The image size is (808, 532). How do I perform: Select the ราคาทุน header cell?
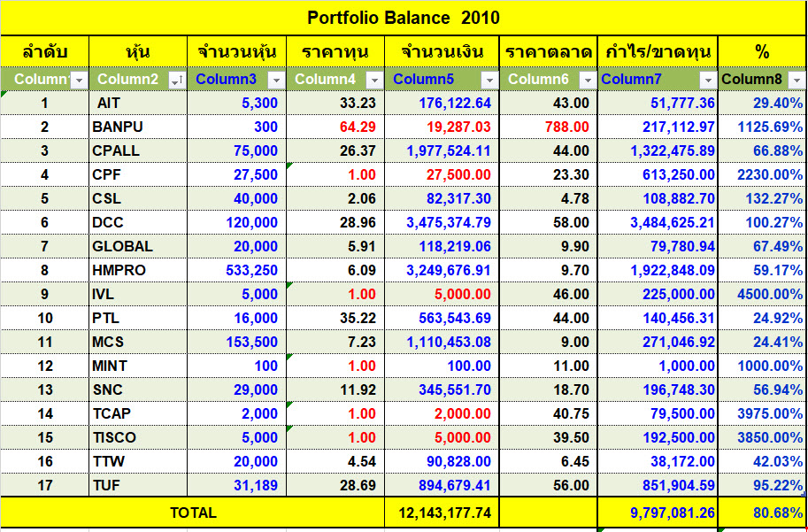[x=335, y=51]
